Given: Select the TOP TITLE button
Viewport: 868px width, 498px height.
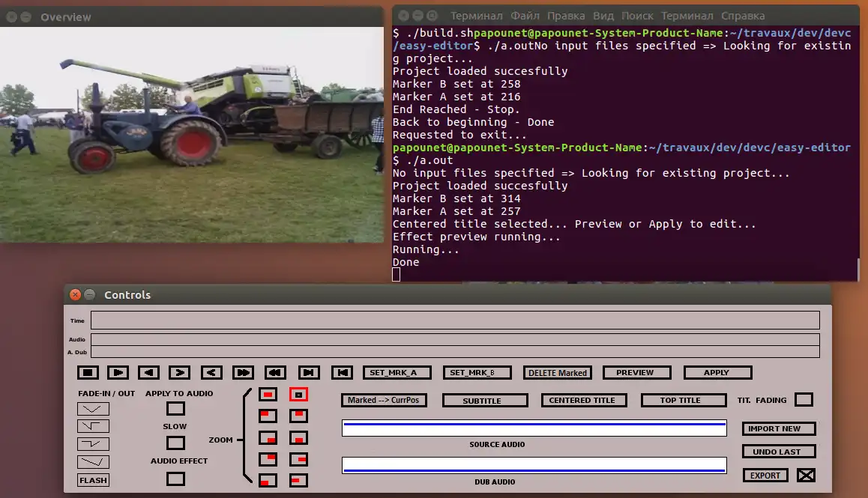Looking at the screenshot, I should [684, 400].
